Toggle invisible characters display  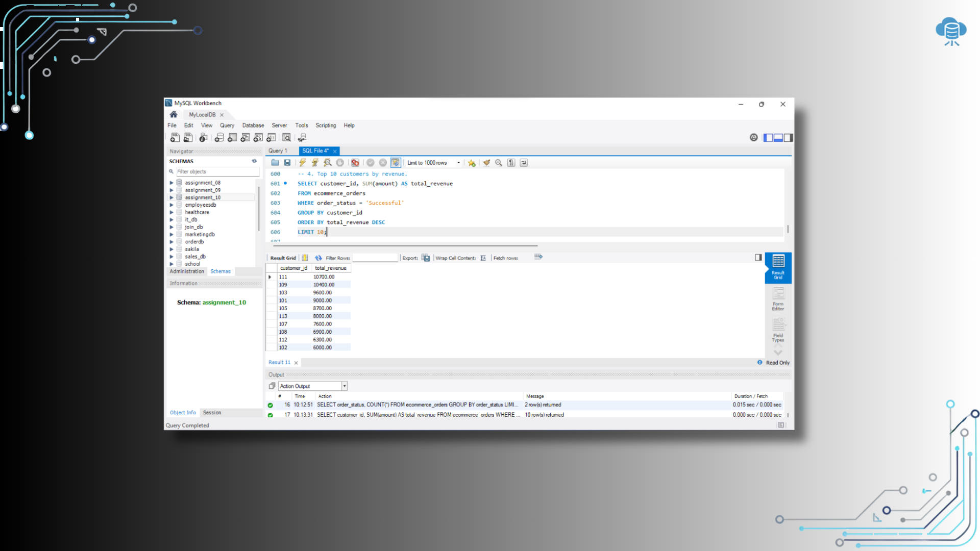511,163
